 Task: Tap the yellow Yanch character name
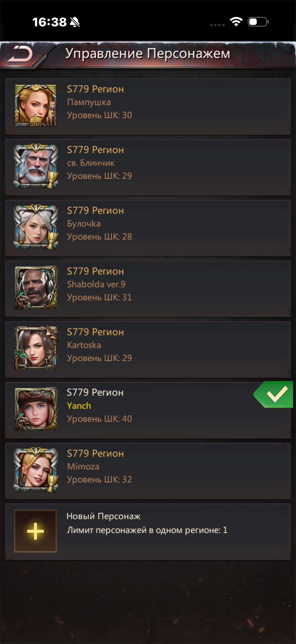79,406
